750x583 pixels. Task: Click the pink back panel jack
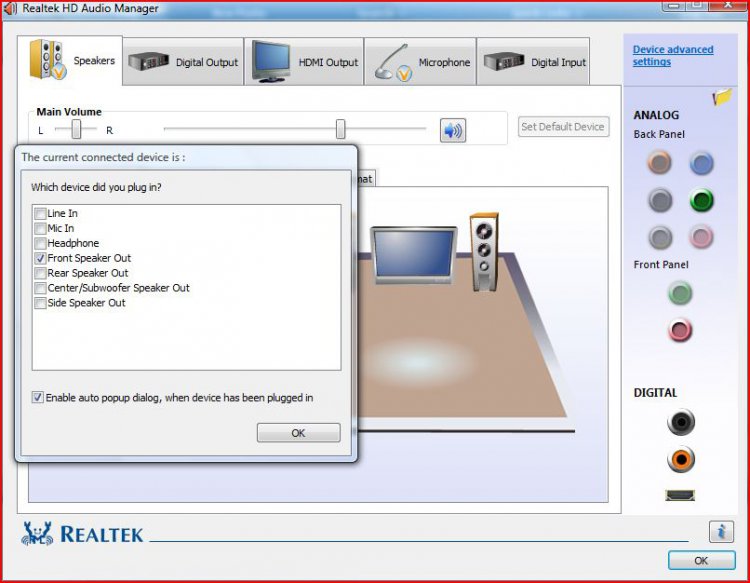tap(701, 236)
